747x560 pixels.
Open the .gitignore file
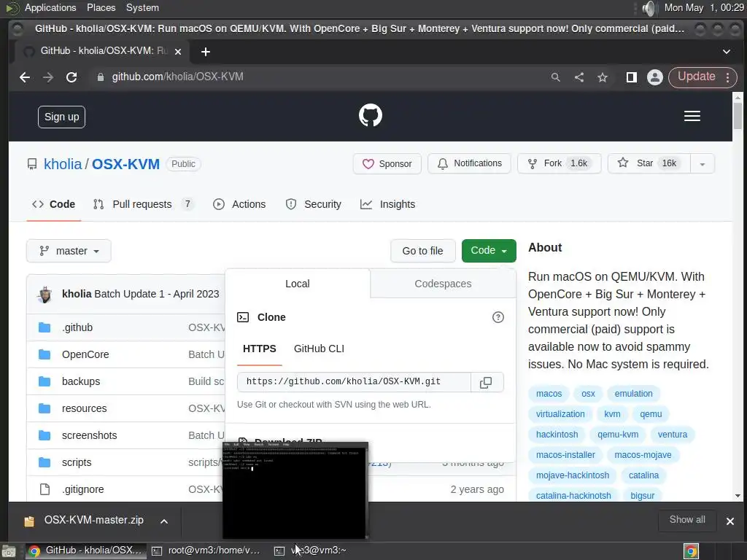(x=83, y=489)
